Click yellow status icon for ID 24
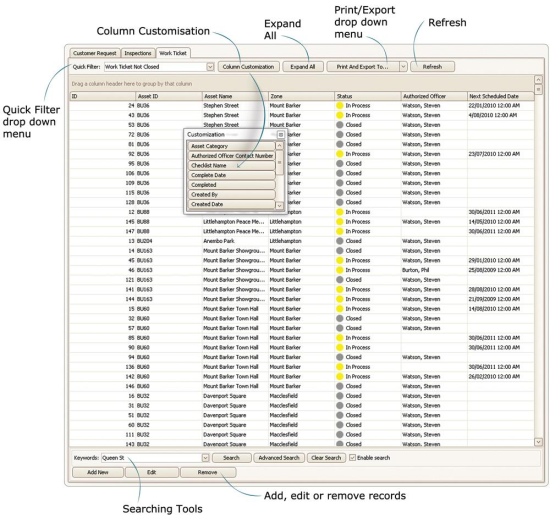This screenshot has height=518, width=550. pyautogui.click(x=340, y=106)
